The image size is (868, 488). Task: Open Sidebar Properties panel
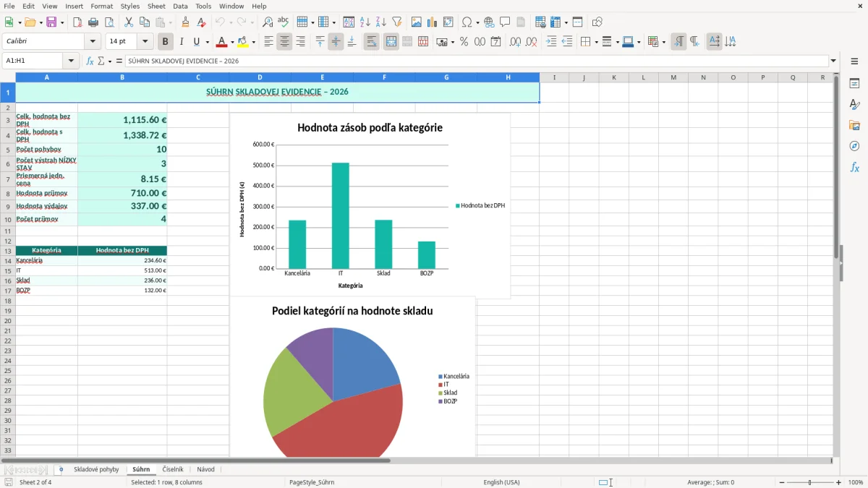click(x=854, y=84)
